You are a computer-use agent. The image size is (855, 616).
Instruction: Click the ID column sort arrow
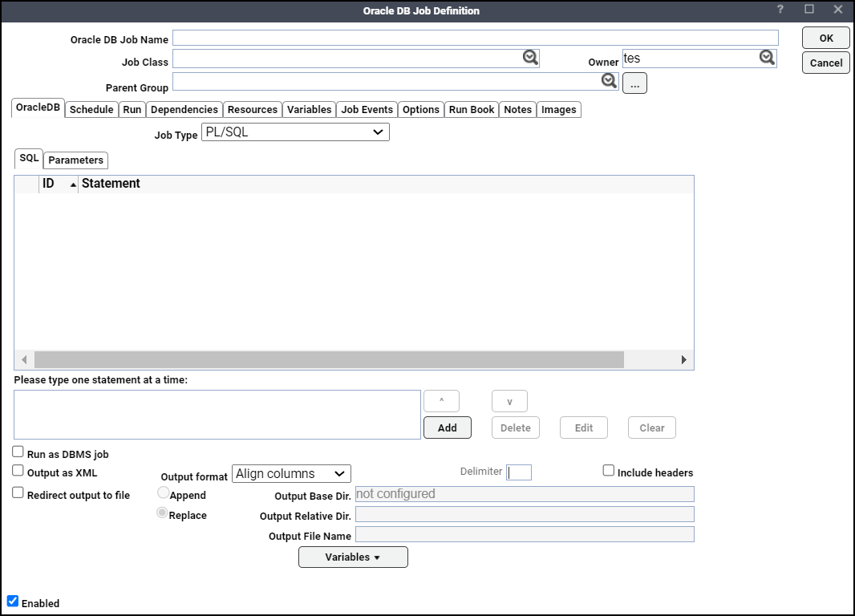(x=73, y=184)
